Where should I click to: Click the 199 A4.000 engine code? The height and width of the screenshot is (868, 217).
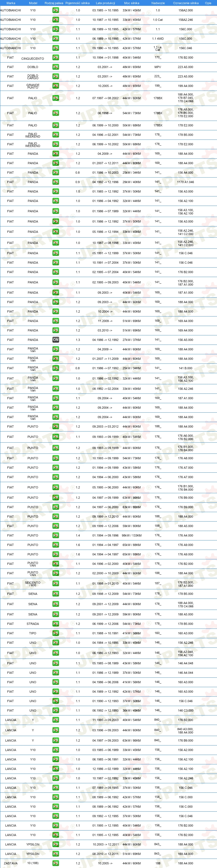[x=185, y=86]
